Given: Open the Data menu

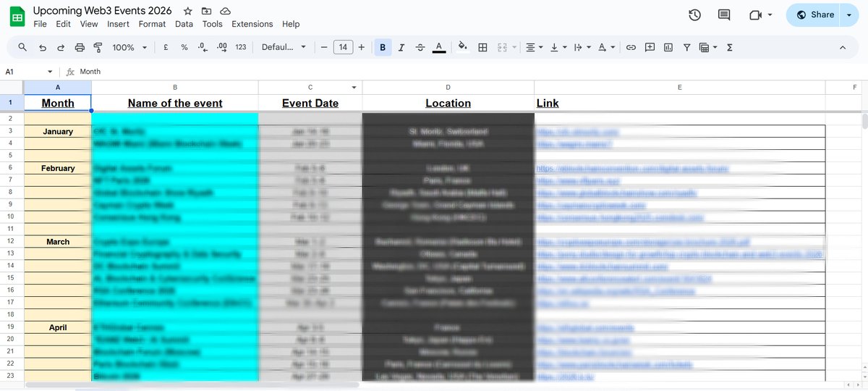Looking at the screenshot, I should [x=184, y=24].
